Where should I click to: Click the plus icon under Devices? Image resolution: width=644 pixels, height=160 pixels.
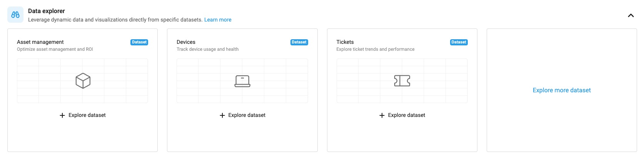click(222, 115)
